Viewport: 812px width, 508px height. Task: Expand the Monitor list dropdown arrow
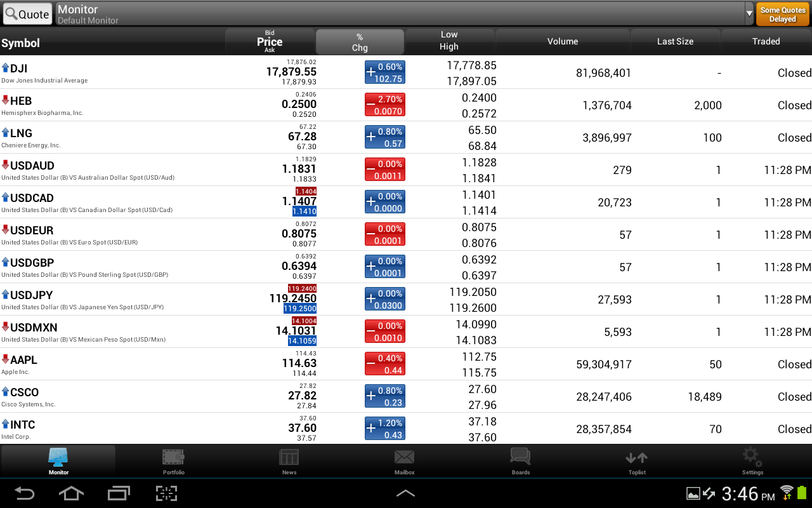tap(749, 13)
